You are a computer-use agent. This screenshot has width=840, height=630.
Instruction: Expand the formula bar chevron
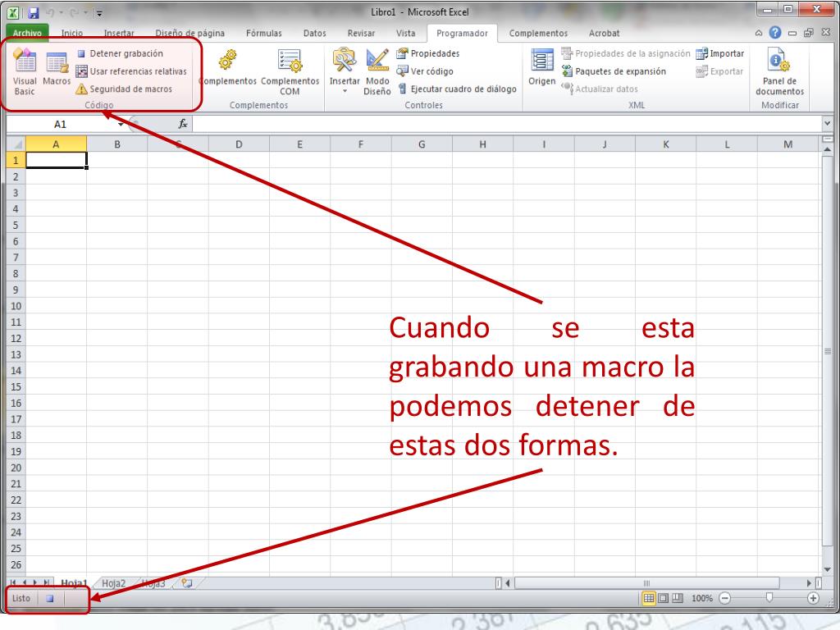827,124
